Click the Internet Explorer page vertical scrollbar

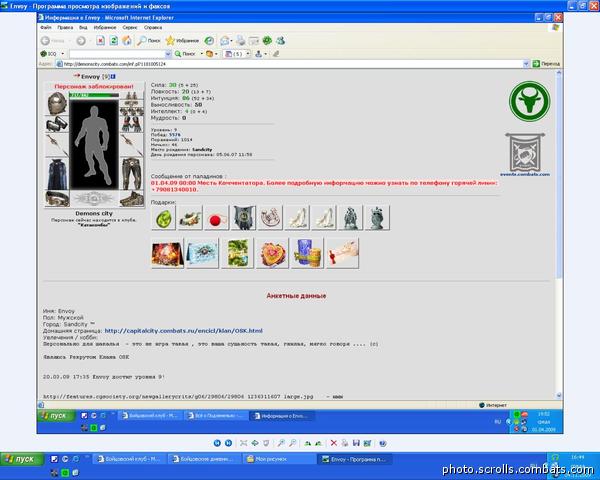tap(559, 233)
